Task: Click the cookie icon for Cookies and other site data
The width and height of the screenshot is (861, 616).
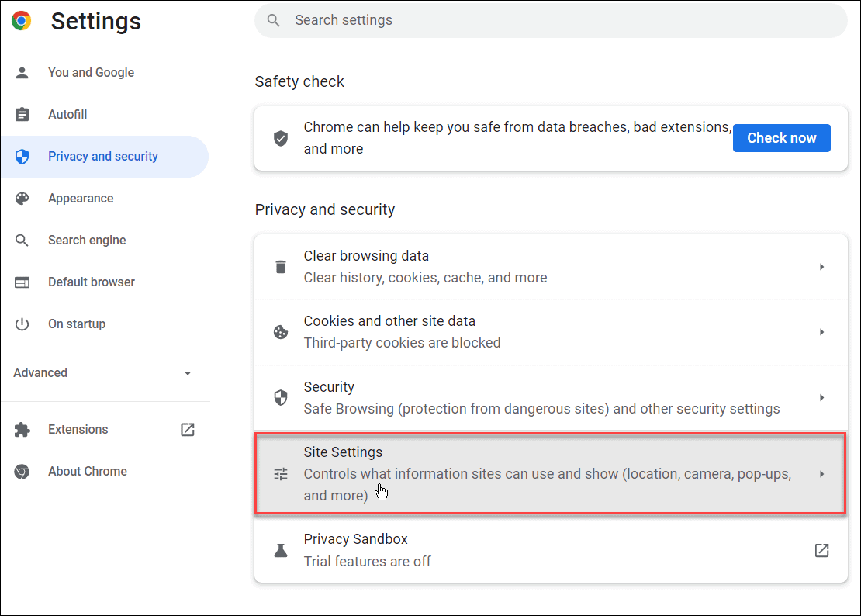Action: (281, 332)
